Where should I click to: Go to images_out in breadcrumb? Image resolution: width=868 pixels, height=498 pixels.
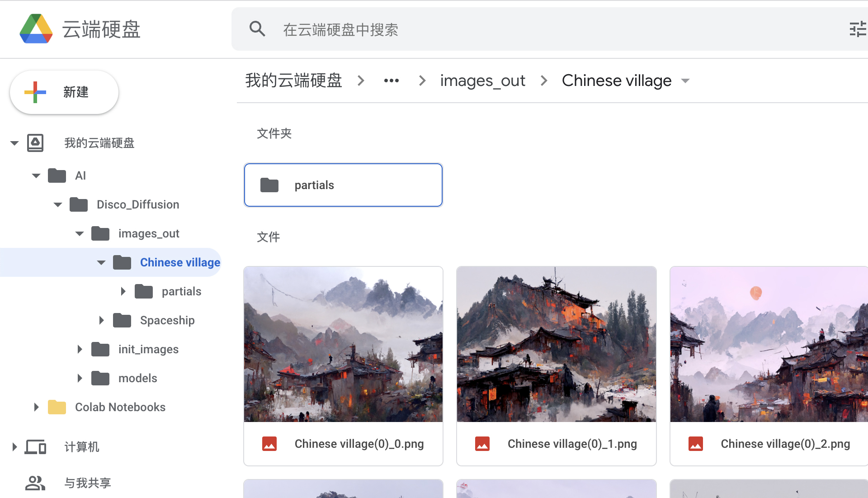pyautogui.click(x=482, y=81)
